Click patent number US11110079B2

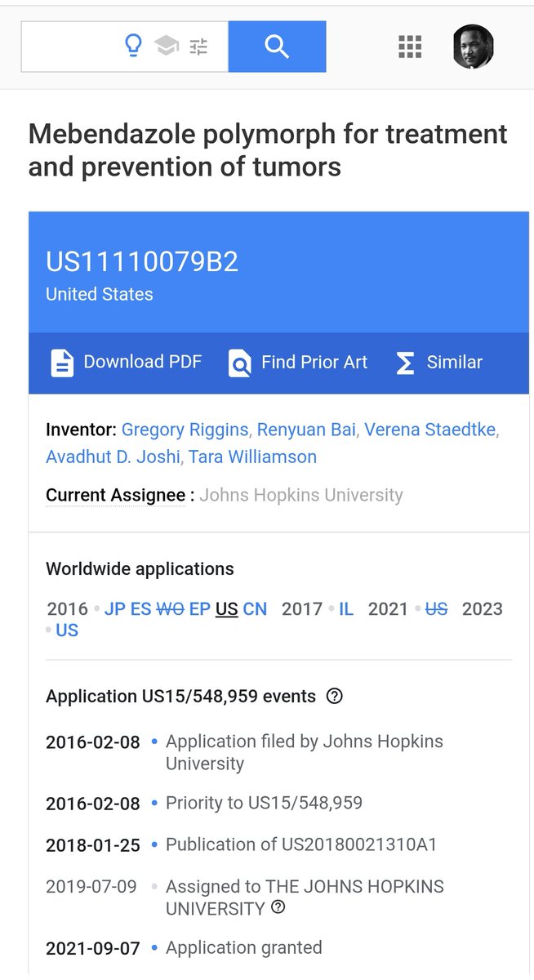(x=142, y=261)
